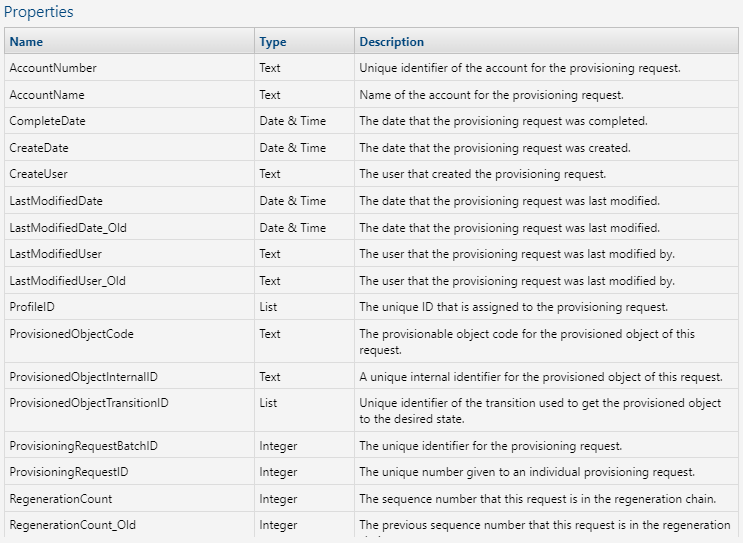Select the RegenerationCount description text
The image size is (743, 543).
535,499
